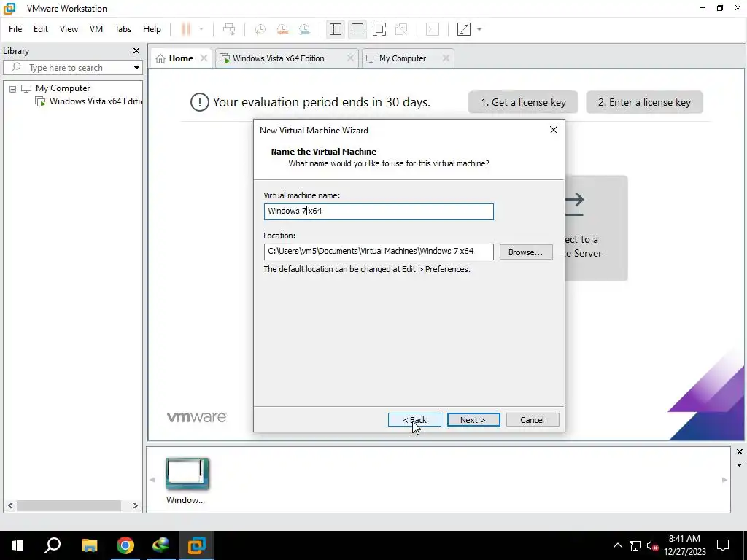The width and height of the screenshot is (747, 560).
Task: Click the < Back button in wizard
Action: [x=414, y=419]
